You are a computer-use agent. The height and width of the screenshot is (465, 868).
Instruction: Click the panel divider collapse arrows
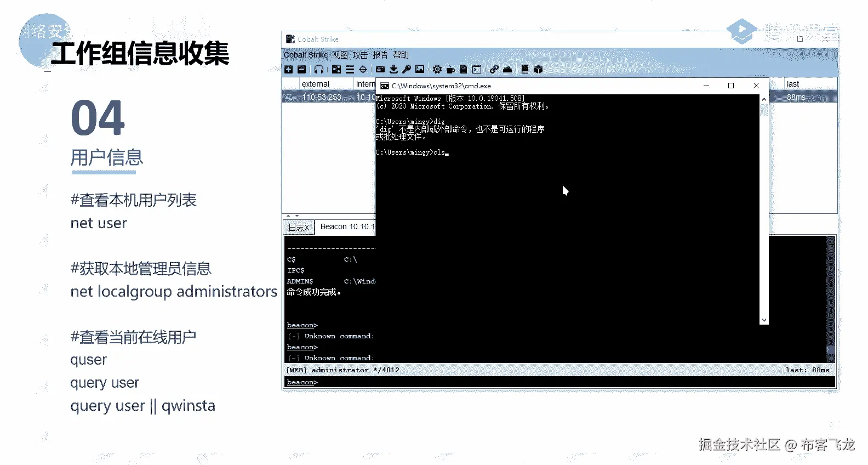click(293, 216)
